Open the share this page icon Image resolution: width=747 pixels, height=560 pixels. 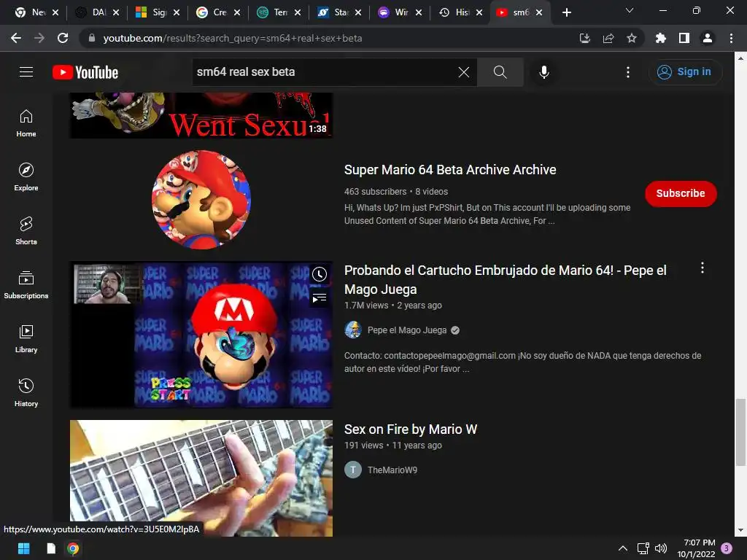(608, 38)
